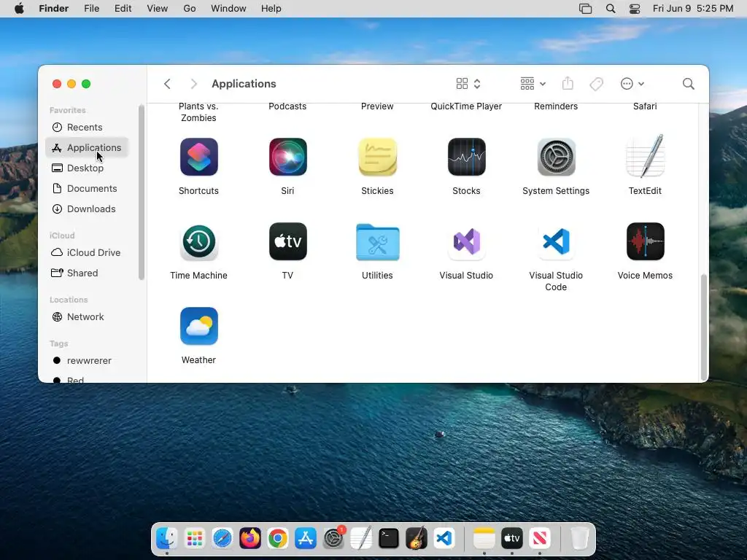Open the View menu
This screenshot has height=560, width=747.
pyautogui.click(x=158, y=9)
